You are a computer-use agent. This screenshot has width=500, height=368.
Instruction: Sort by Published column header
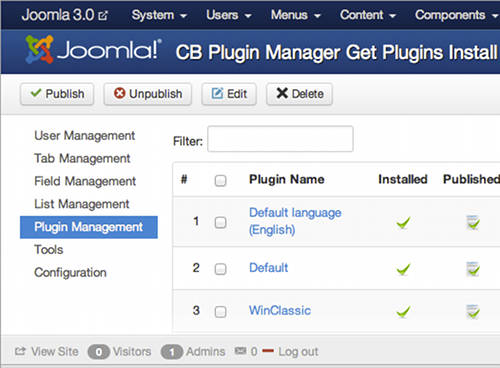[x=471, y=179]
